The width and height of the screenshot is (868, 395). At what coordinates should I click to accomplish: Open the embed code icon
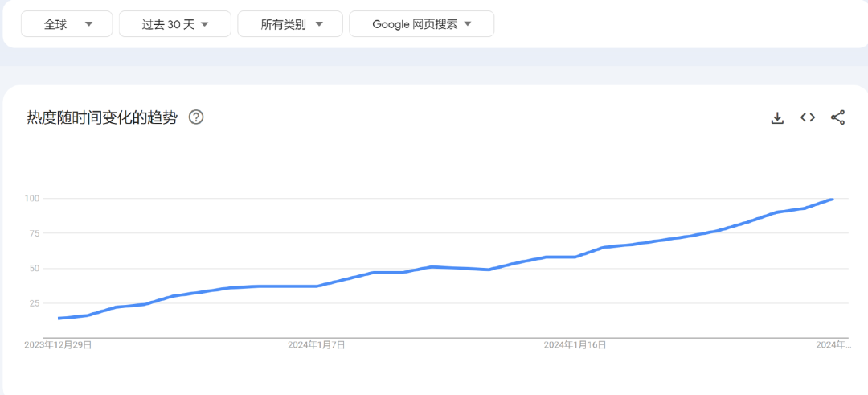[808, 118]
